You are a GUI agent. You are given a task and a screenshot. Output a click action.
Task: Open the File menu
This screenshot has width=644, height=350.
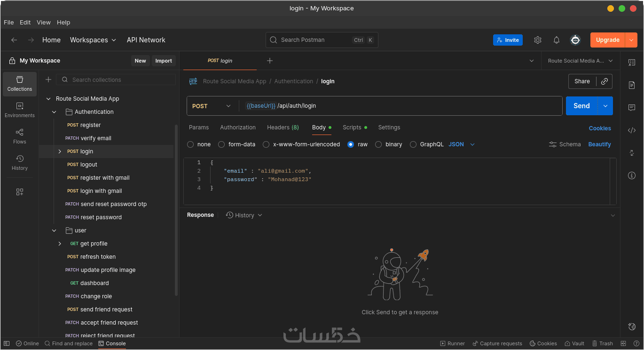coord(9,22)
